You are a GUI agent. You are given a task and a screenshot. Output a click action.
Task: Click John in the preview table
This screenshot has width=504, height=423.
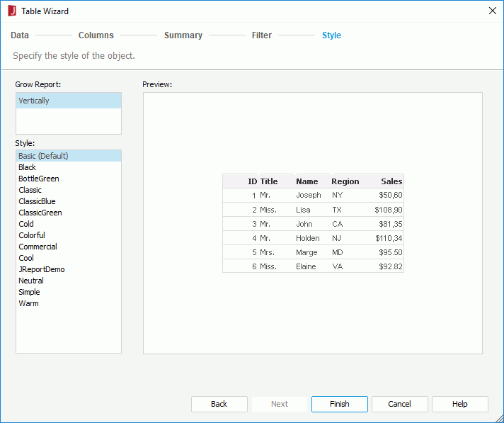pyautogui.click(x=304, y=224)
